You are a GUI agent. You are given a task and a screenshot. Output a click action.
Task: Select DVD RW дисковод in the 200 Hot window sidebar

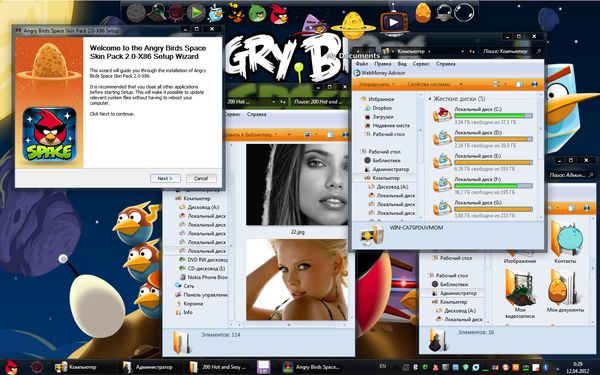(x=203, y=259)
